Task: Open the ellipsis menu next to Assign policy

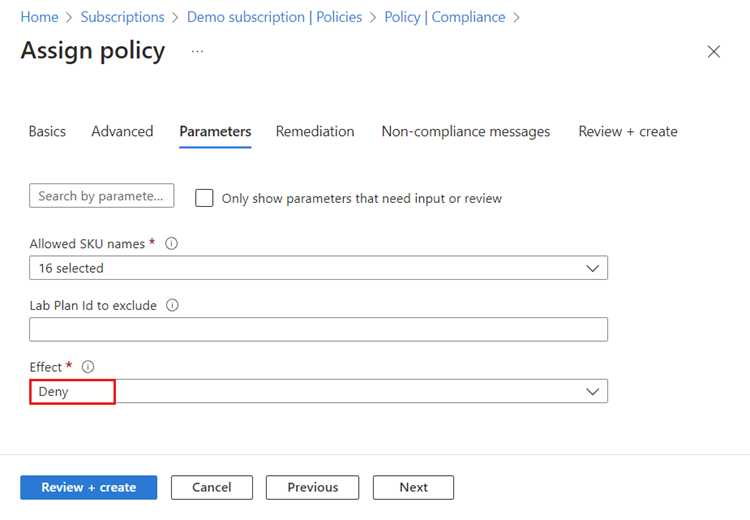Action: tap(197, 51)
